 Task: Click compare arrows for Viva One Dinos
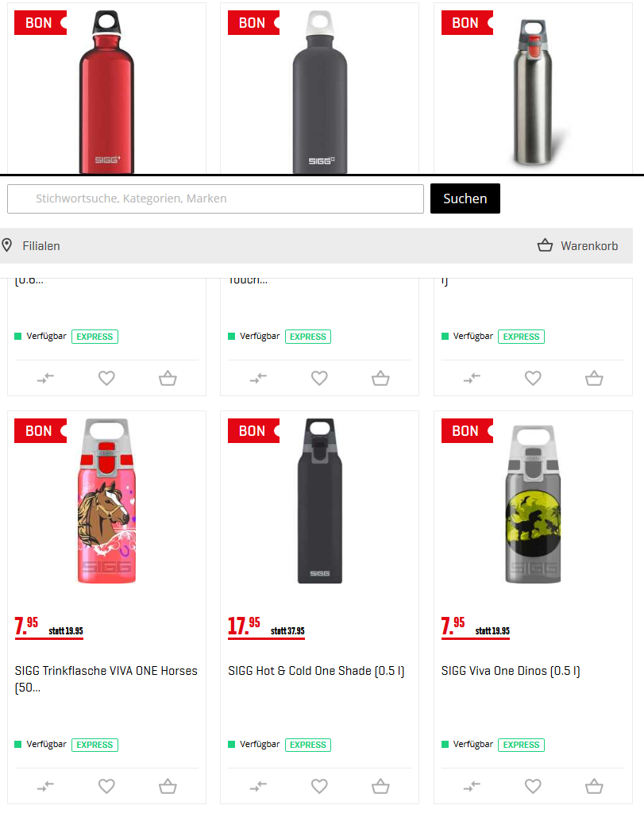pos(472,787)
